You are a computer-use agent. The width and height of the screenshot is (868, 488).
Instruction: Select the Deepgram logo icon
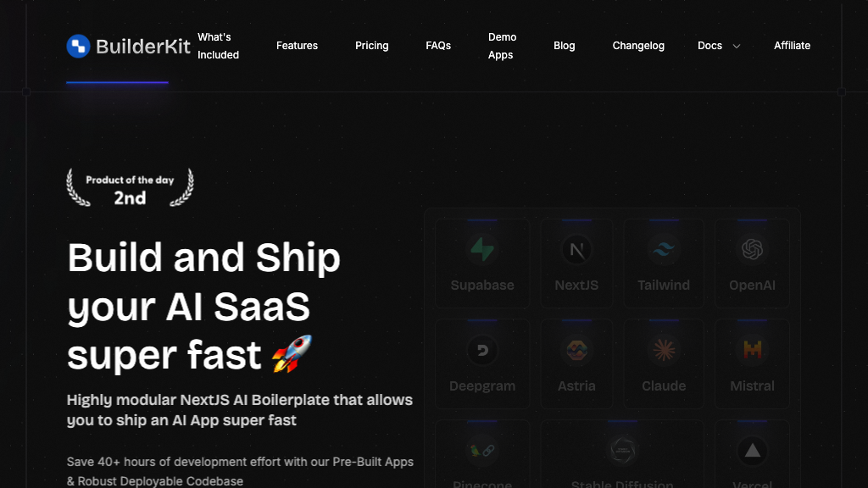click(x=482, y=350)
